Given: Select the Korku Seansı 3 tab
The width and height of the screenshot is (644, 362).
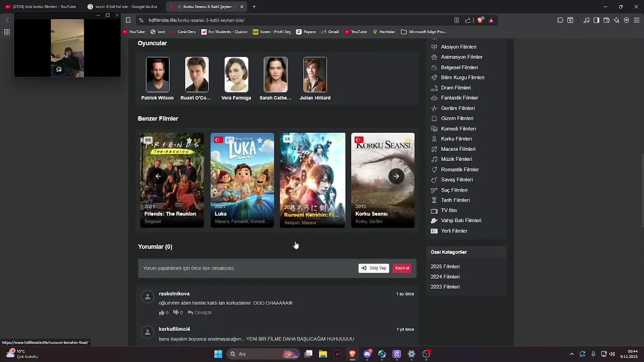Looking at the screenshot, I should point(206,7).
